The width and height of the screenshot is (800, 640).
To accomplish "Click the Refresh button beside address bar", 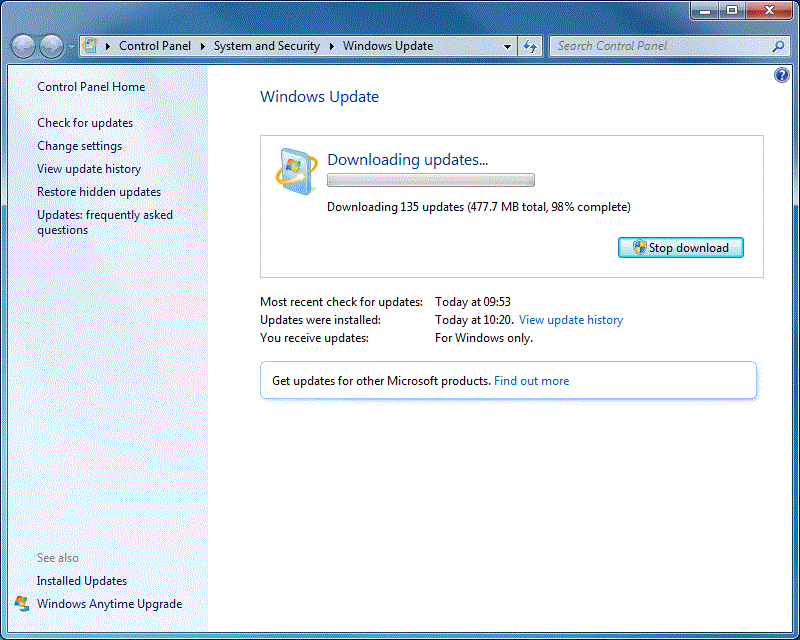I will (x=530, y=46).
